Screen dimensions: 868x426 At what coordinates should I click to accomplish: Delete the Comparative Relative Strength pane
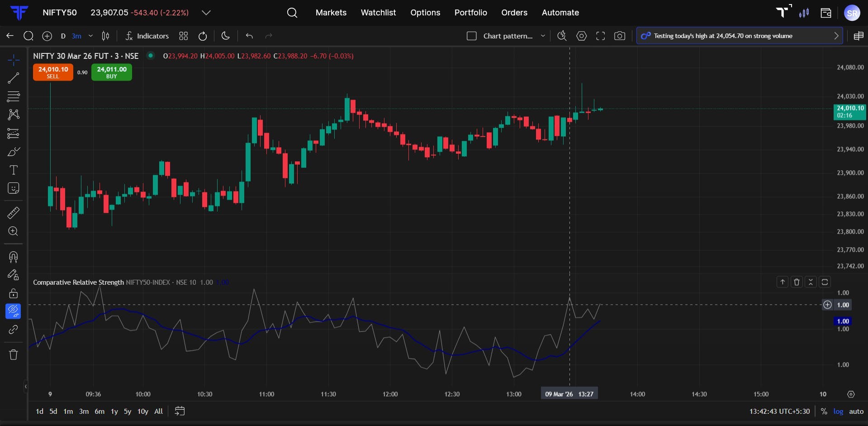tap(797, 282)
